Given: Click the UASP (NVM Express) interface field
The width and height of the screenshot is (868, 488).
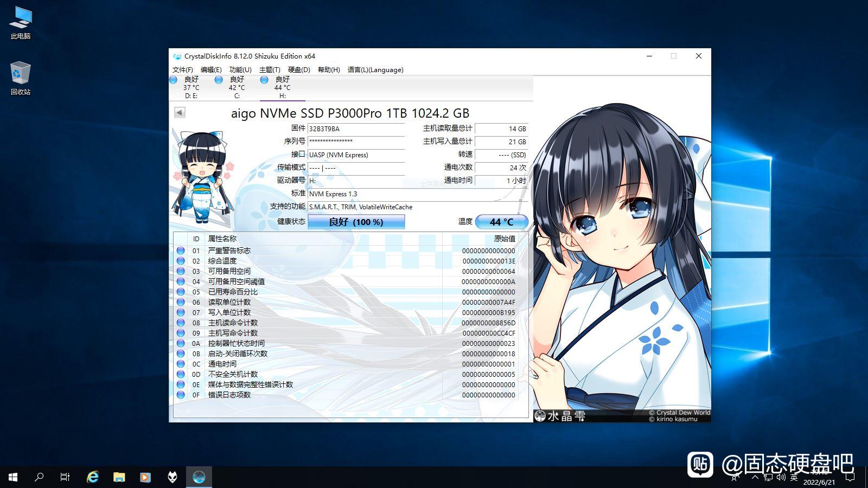Looking at the screenshot, I should (356, 155).
